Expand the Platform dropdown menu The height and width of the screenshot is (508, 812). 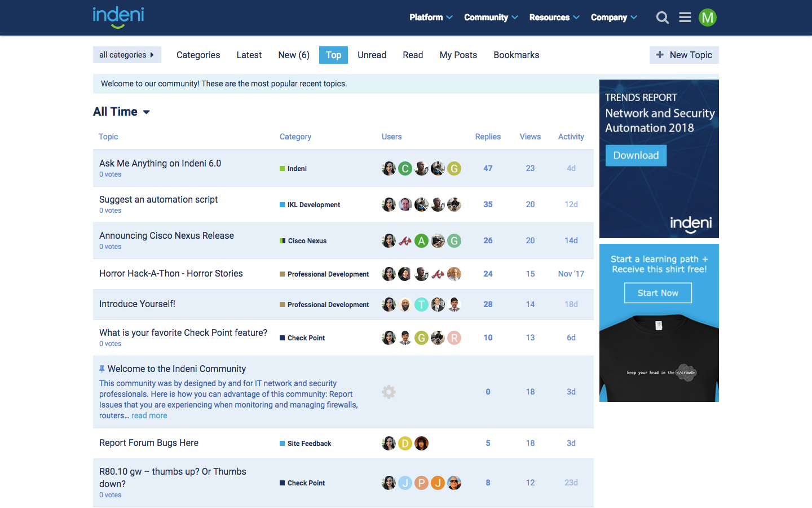431,17
